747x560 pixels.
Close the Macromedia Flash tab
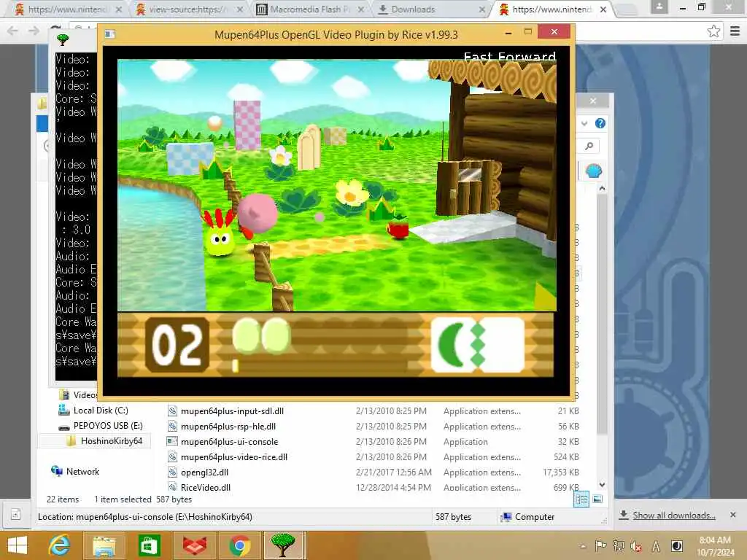(x=361, y=9)
